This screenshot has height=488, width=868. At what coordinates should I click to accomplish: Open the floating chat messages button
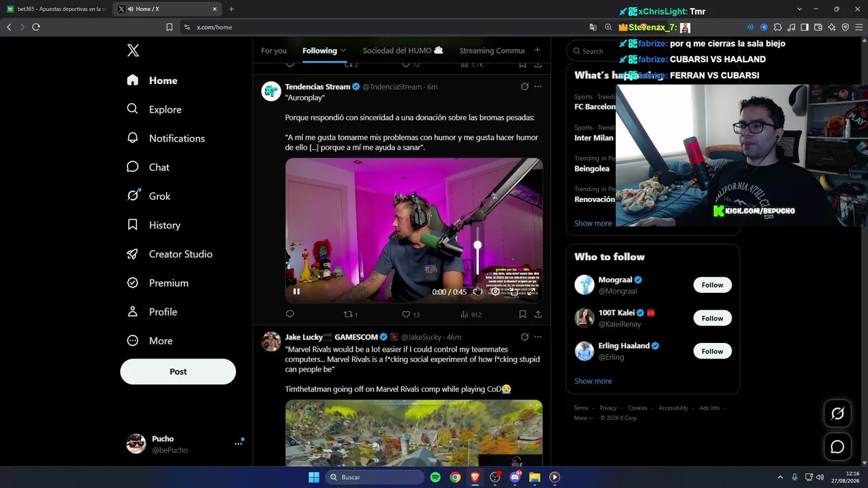(837, 447)
